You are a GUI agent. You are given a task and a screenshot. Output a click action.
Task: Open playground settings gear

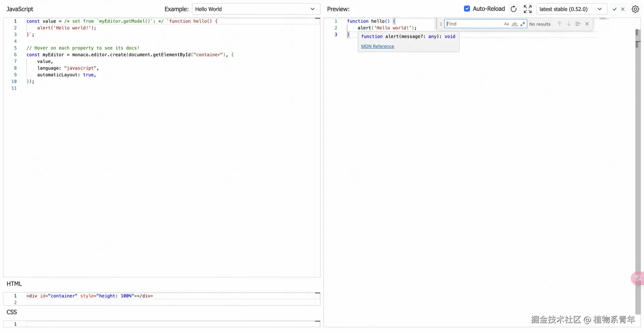(635, 9)
